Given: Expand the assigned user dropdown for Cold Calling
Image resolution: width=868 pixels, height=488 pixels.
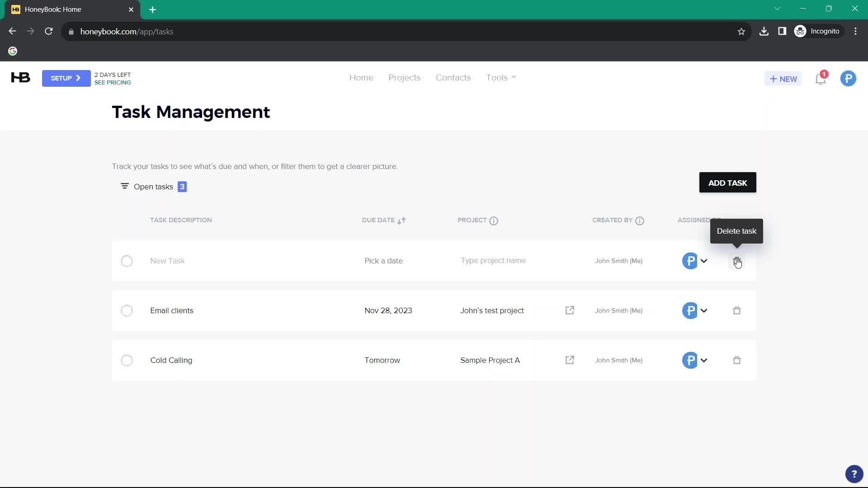Looking at the screenshot, I should click(703, 360).
